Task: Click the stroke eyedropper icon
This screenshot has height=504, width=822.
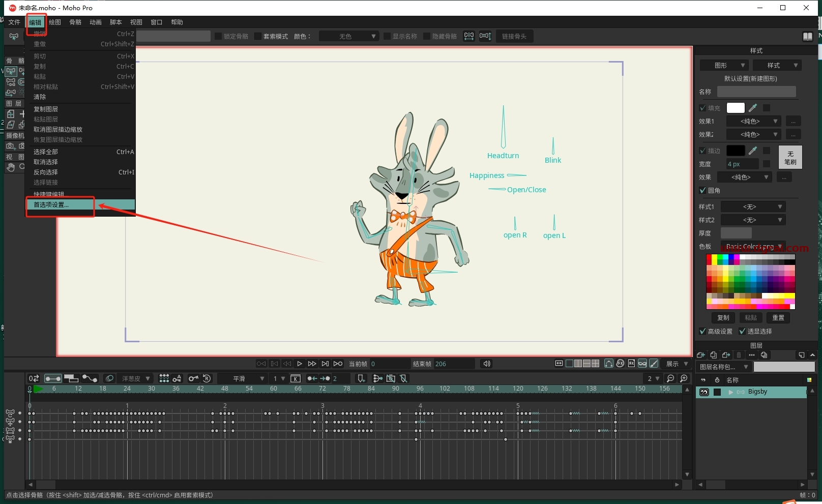Action: [753, 151]
